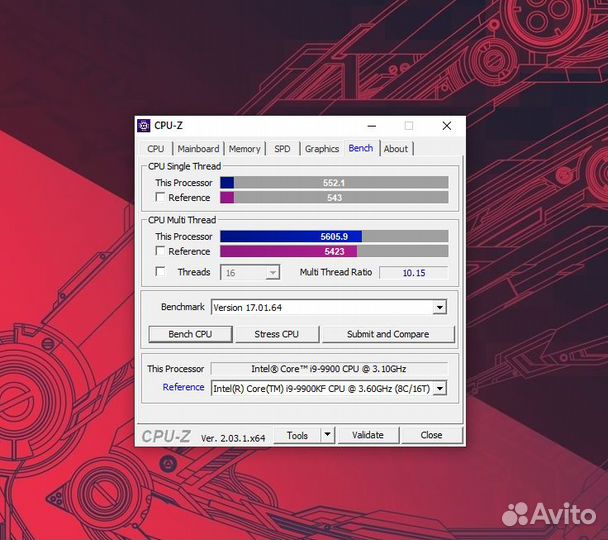Open the Tools dropdown arrow
608x540 pixels.
pos(328,435)
